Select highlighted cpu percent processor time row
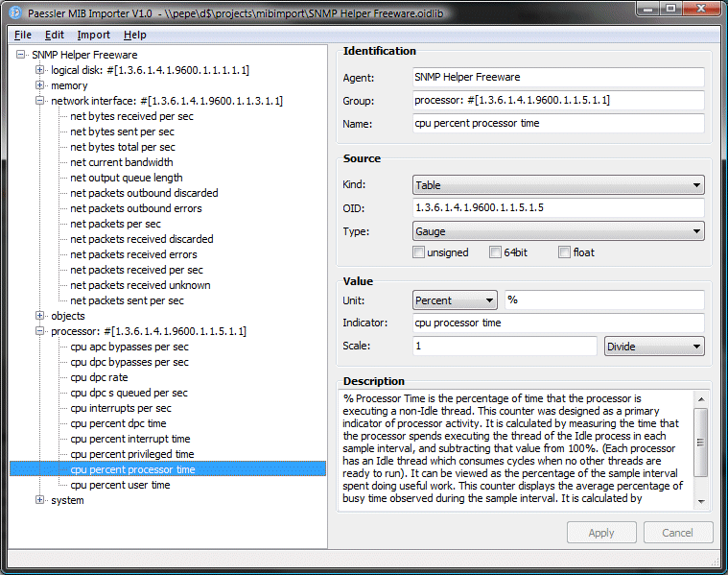 pyautogui.click(x=168, y=469)
